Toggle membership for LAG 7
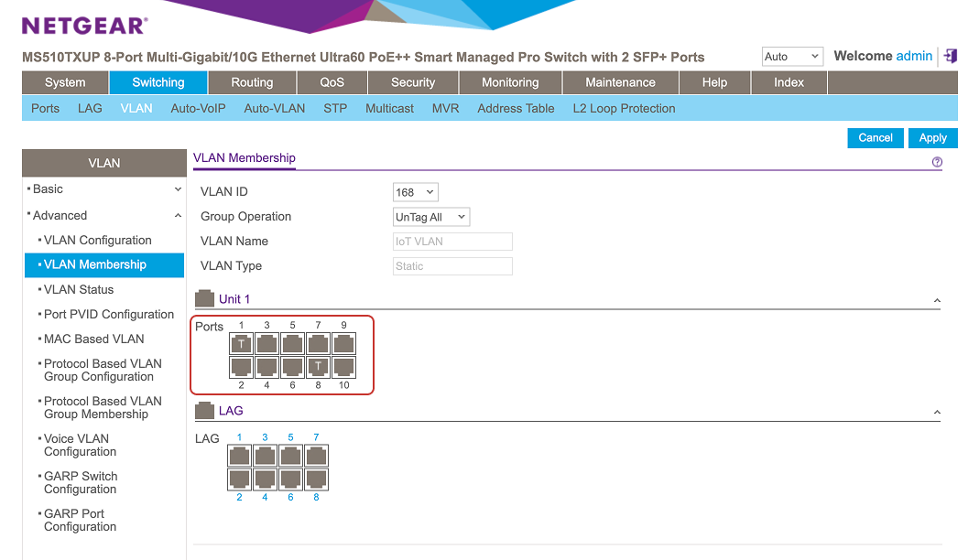Viewport: 979px width, 560px height. [x=316, y=456]
